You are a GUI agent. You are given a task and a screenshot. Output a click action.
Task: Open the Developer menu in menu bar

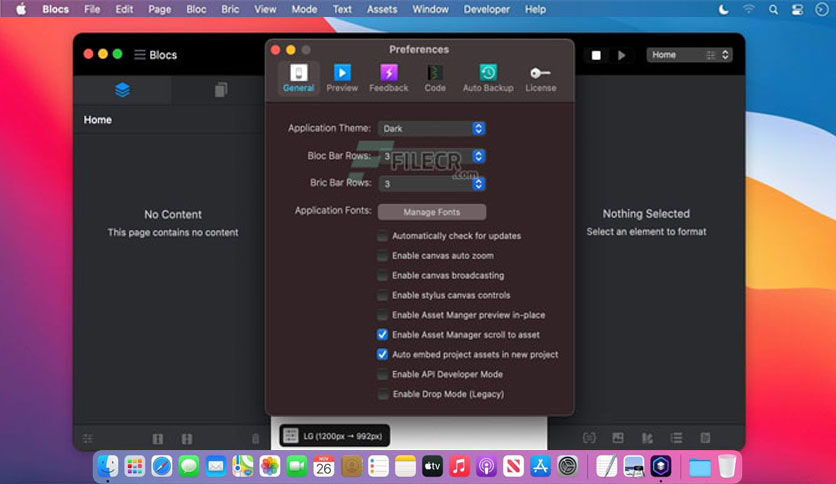(x=486, y=9)
